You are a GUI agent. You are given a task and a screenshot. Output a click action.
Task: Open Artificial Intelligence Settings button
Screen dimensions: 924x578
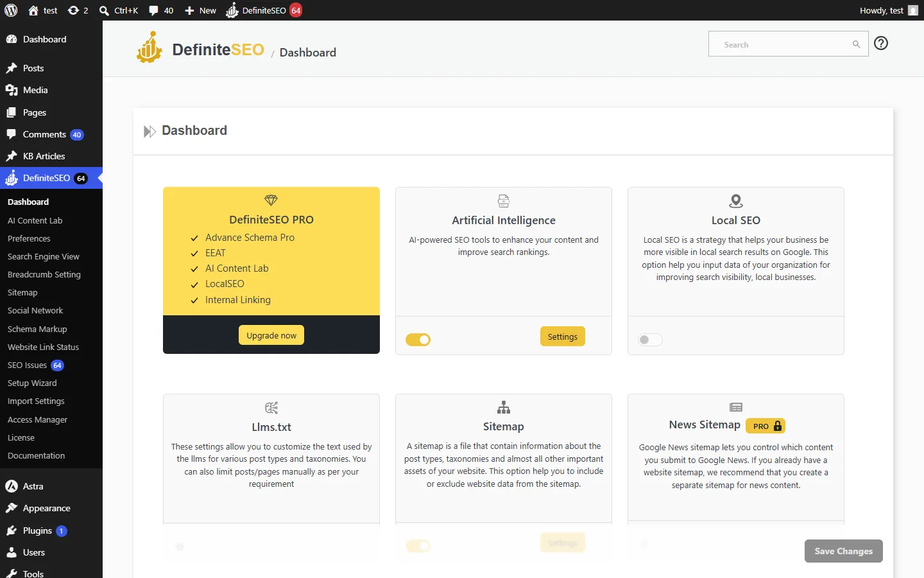[x=563, y=337]
